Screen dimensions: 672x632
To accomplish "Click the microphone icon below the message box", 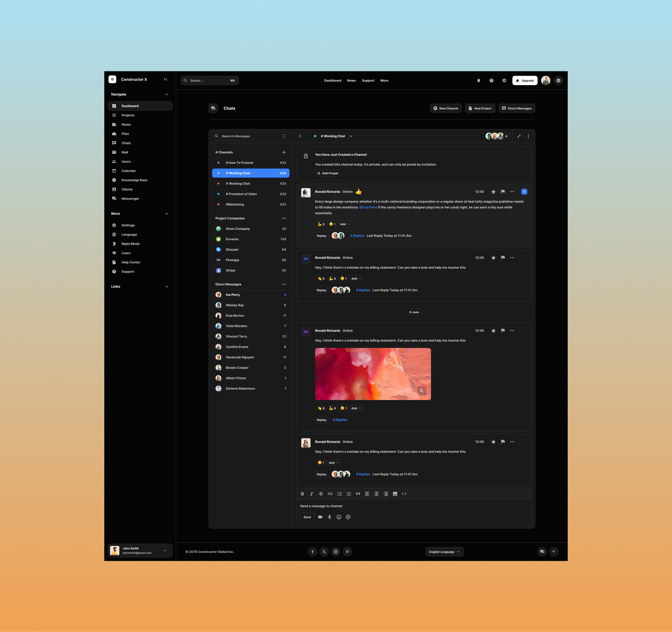I will click(x=330, y=517).
